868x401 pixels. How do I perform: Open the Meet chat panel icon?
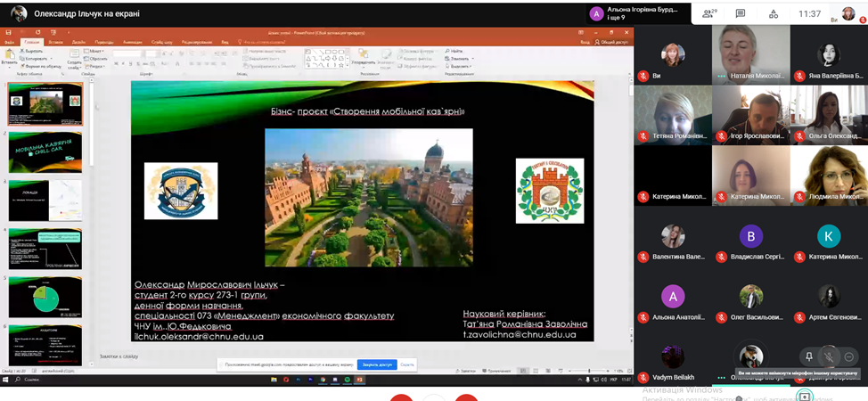click(741, 14)
